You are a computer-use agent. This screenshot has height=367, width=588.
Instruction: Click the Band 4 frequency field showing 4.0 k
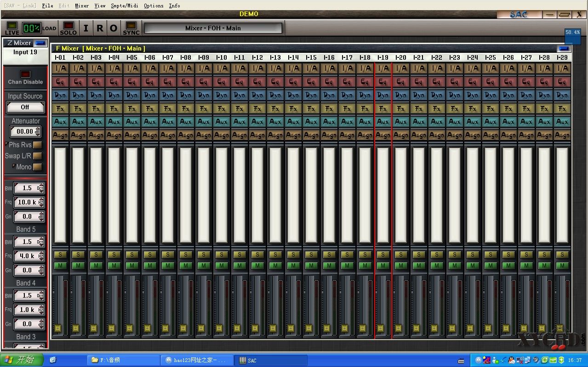[x=29, y=256]
